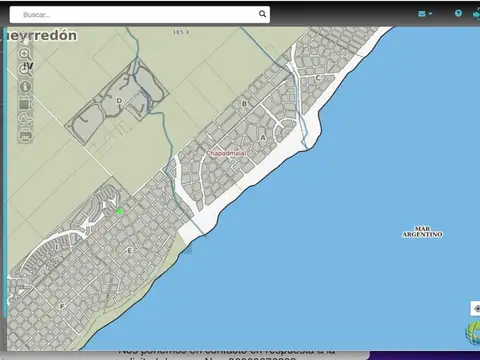
Task: Click the print map icon
Action: [x=25, y=135]
